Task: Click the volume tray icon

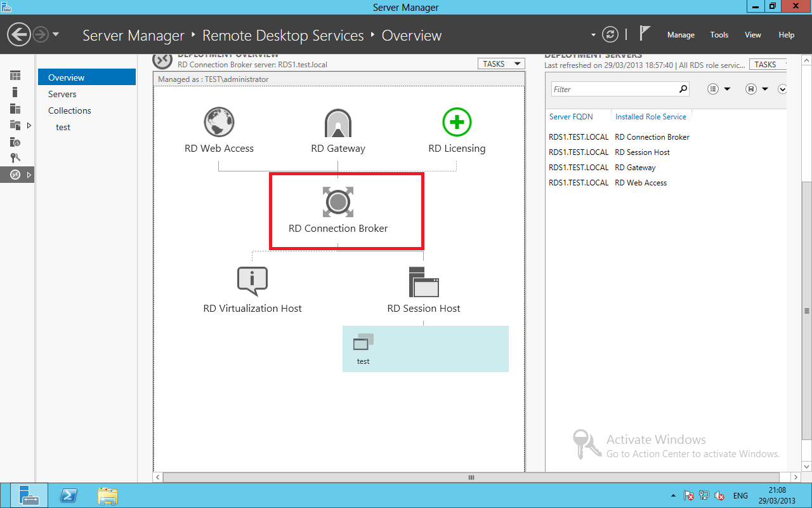Action: pos(719,495)
